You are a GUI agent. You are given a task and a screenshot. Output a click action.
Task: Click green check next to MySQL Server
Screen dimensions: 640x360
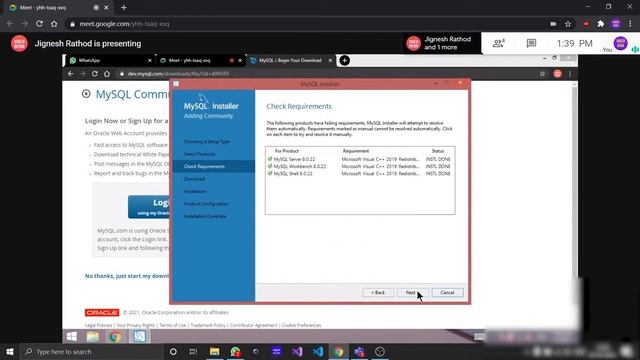point(270,159)
